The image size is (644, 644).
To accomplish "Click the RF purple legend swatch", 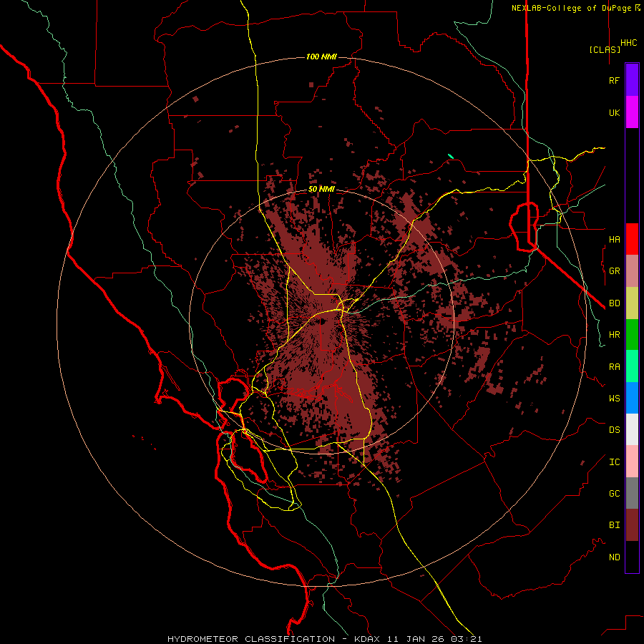I will (x=632, y=80).
